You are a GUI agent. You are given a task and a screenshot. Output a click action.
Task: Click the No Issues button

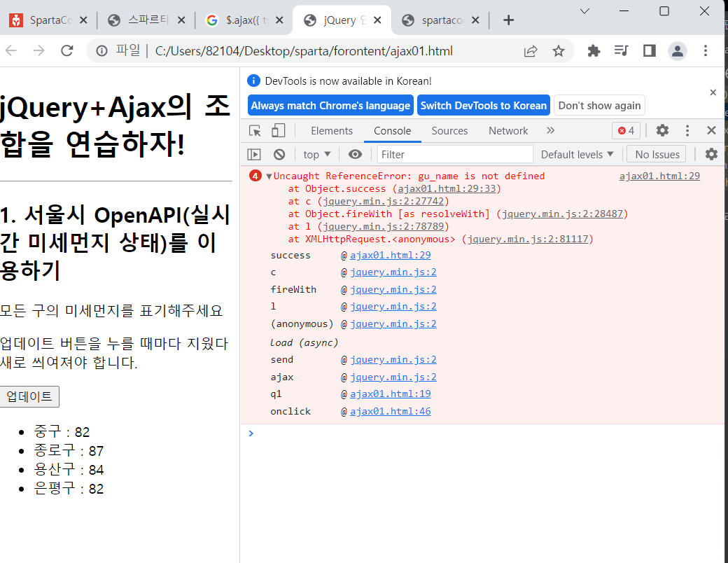[657, 154]
